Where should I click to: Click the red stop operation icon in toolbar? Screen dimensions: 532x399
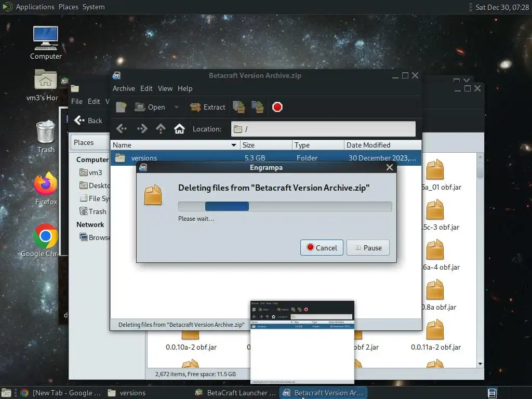(x=277, y=107)
